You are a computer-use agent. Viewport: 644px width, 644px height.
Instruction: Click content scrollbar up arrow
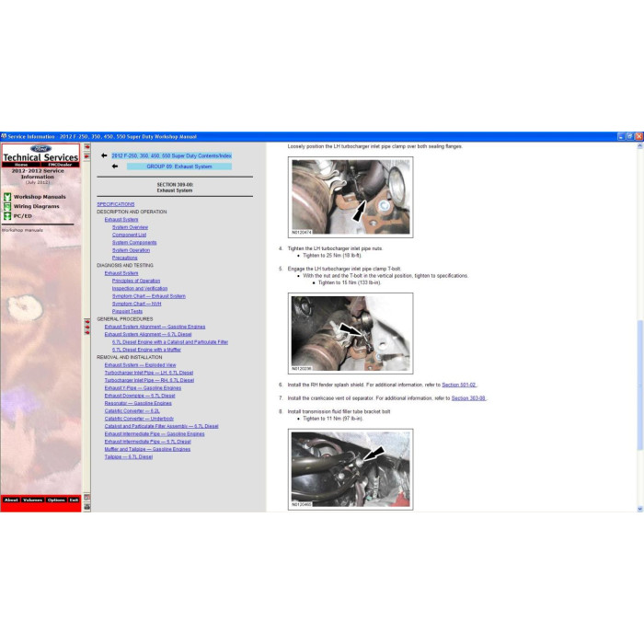coord(639,146)
